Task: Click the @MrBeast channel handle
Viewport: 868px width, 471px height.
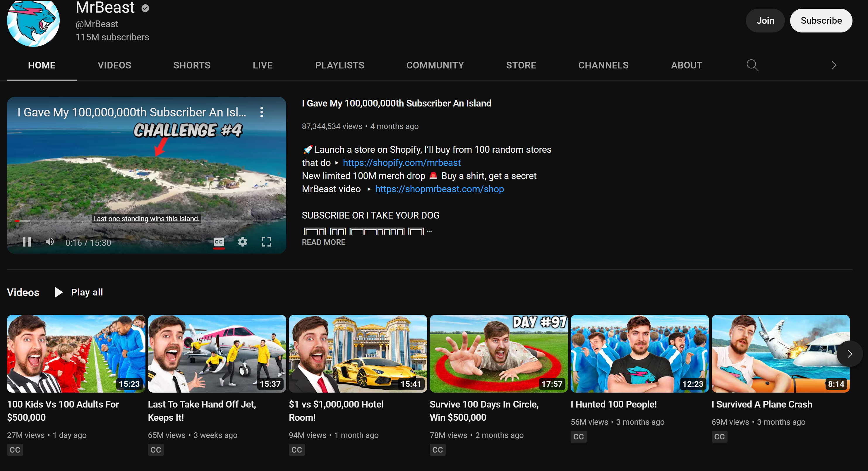Action: [97, 24]
